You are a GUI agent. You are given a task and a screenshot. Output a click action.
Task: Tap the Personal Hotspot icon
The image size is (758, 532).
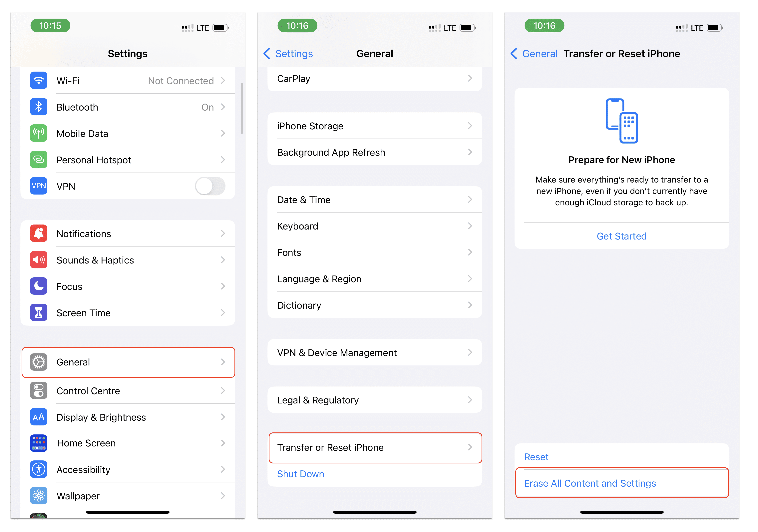[x=39, y=160]
